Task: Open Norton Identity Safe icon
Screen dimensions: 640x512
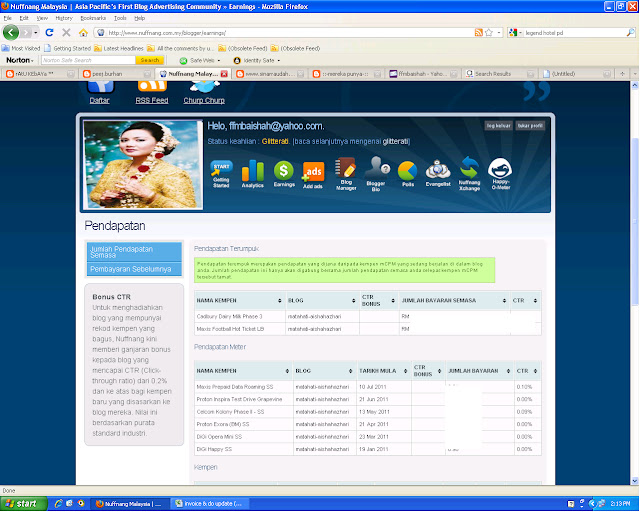Action: [x=237, y=60]
